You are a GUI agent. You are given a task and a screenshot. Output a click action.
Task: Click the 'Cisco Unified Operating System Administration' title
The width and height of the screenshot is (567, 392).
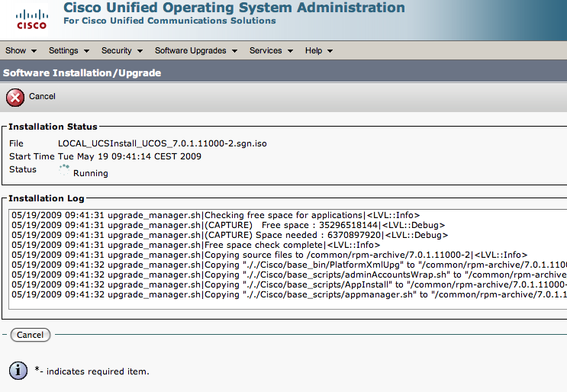tap(234, 8)
